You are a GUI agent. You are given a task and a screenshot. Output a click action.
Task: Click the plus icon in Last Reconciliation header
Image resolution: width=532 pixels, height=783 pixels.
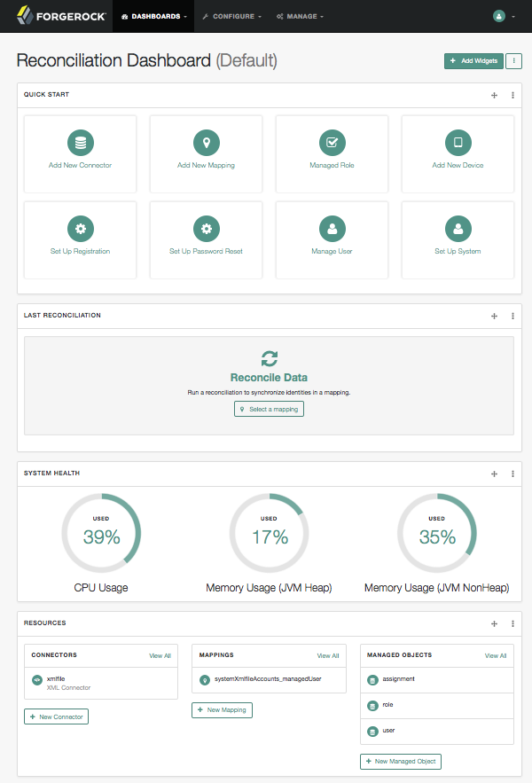tap(494, 316)
